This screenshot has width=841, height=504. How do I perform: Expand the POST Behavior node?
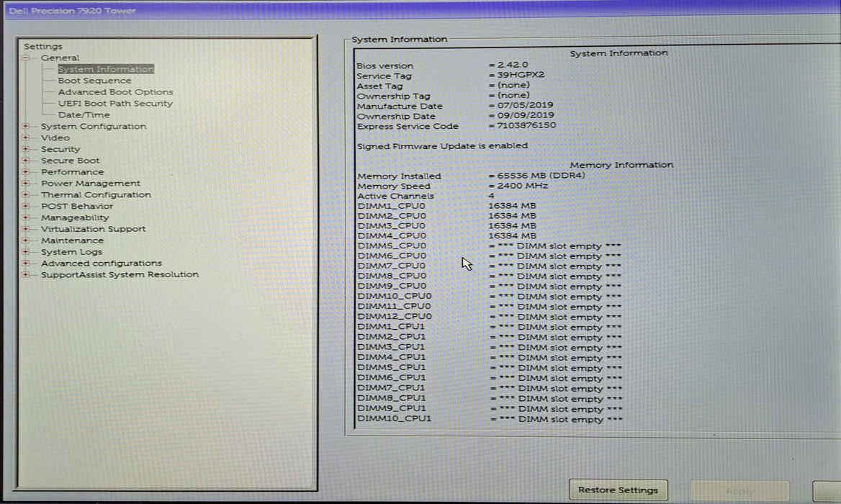click(25, 206)
